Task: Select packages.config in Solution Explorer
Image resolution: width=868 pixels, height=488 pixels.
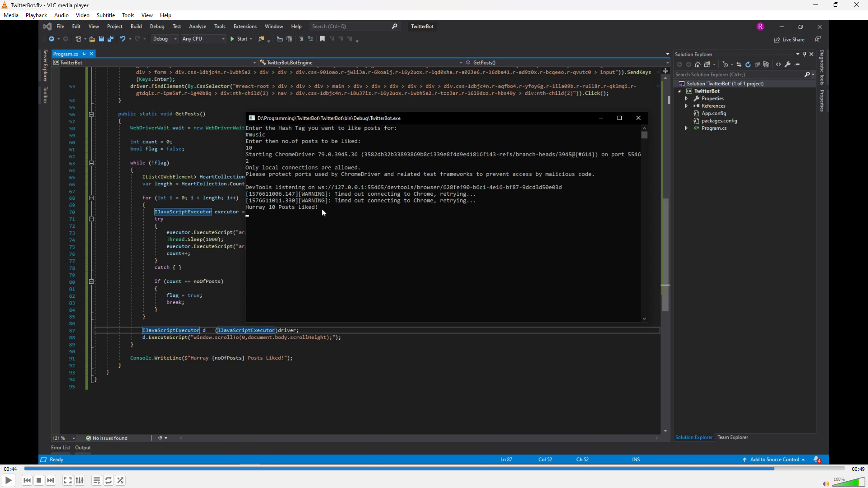Action: 719,121
